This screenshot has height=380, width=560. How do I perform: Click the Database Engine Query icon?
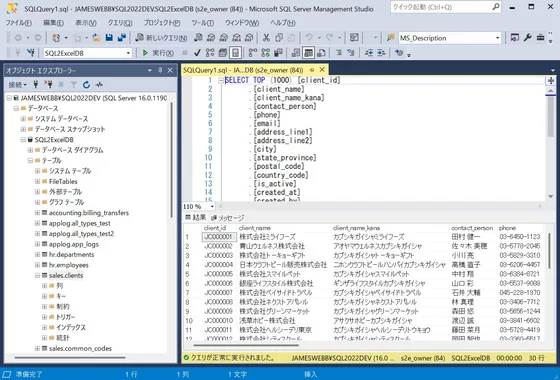tap(199, 38)
